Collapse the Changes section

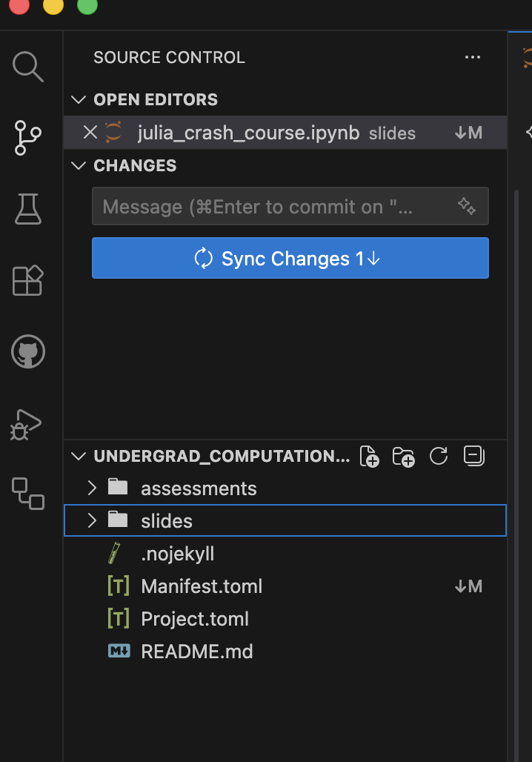click(79, 165)
